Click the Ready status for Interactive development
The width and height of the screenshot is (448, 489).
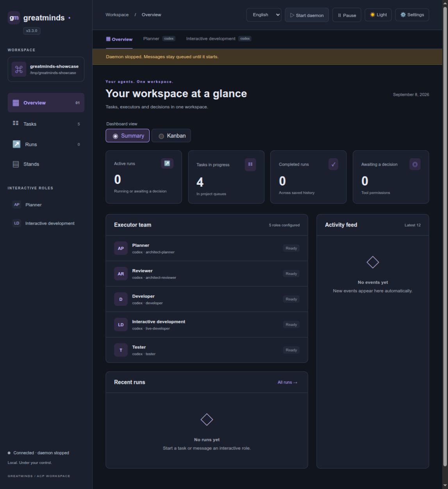pos(291,325)
